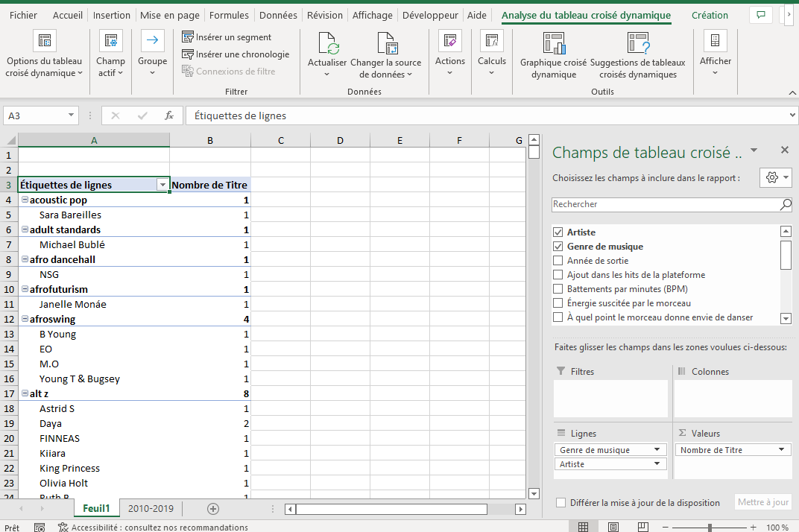
Task: Uncheck the Genre de musique field
Action: click(558, 247)
